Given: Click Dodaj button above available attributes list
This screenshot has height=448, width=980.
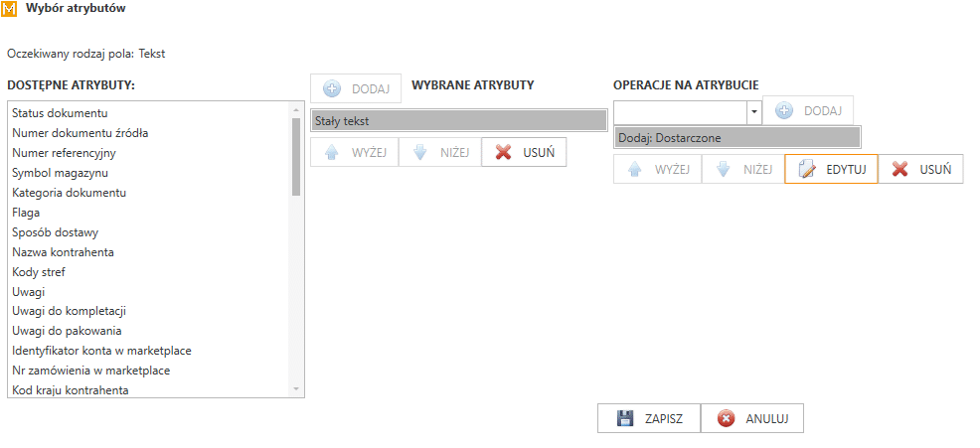Looking at the screenshot, I should 356,89.
